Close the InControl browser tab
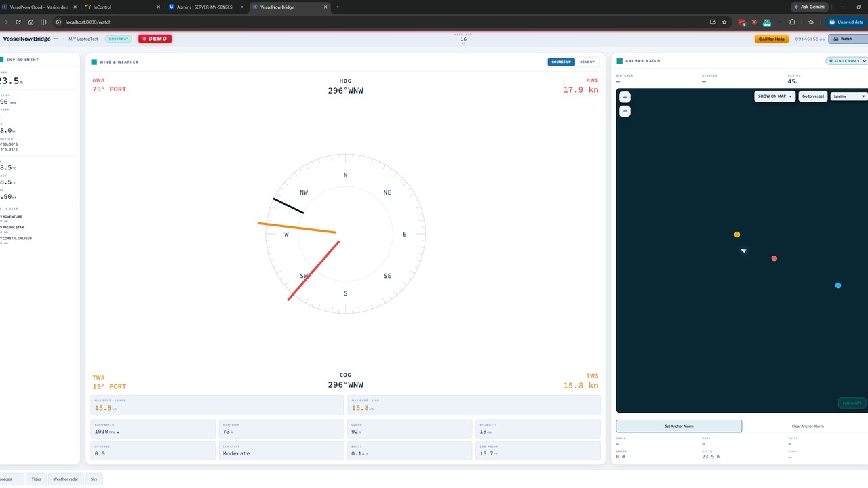The width and height of the screenshot is (868, 488). (x=159, y=7)
